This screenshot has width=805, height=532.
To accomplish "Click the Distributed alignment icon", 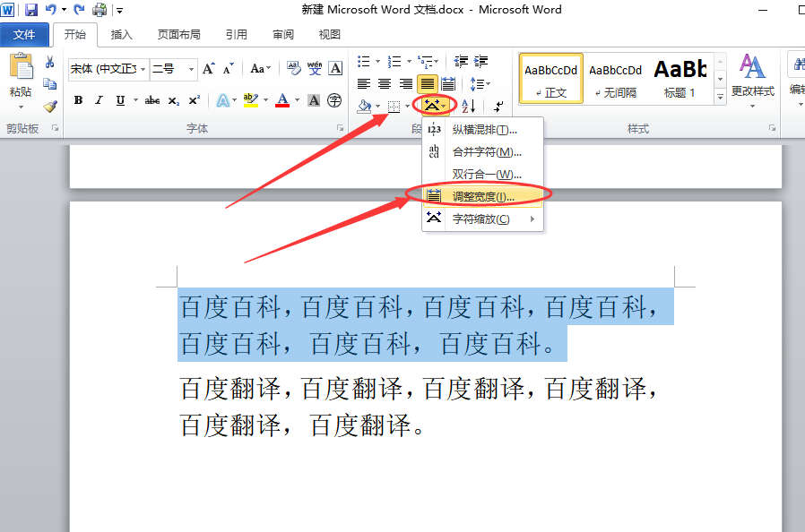I will point(448,83).
